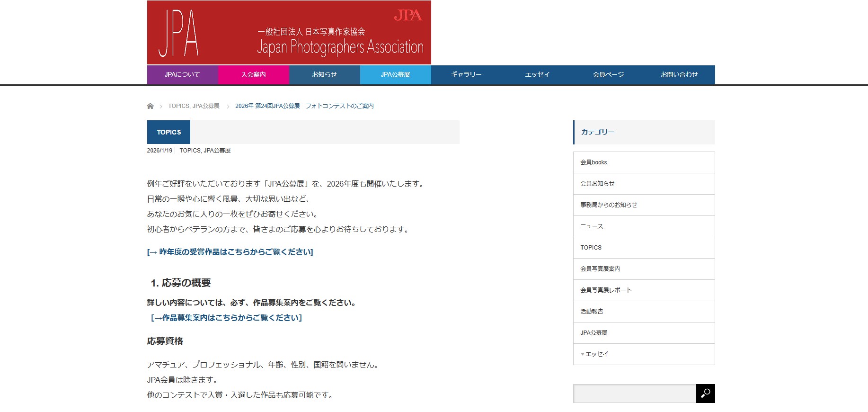
Task: Open the 作品募集案内 guidelines link
Action: pyautogui.click(x=226, y=318)
